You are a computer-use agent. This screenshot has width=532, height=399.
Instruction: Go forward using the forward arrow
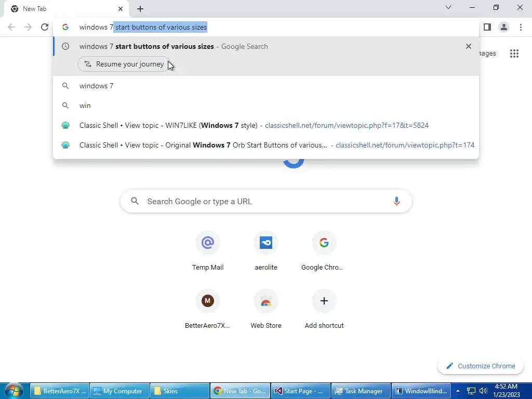tap(28, 27)
